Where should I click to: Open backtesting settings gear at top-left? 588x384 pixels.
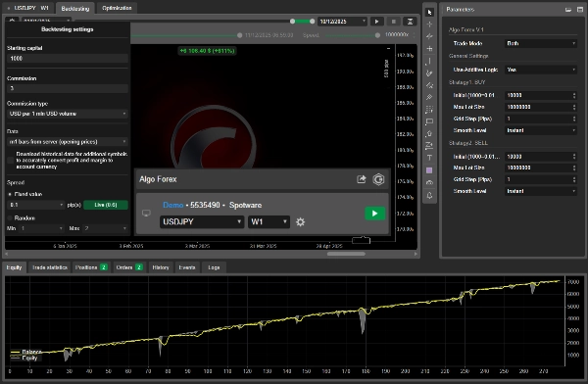point(12,20)
